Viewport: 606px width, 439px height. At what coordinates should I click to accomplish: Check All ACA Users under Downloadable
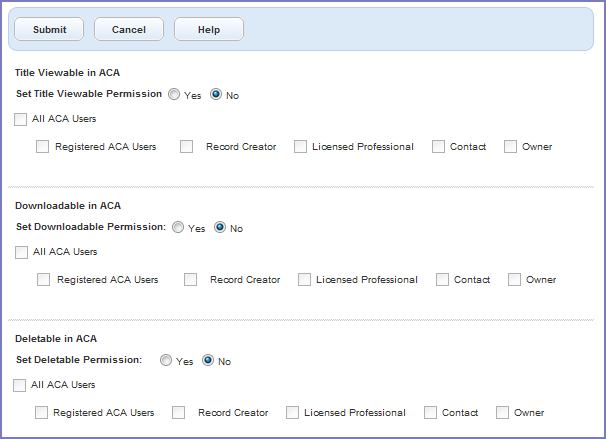(x=21, y=253)
